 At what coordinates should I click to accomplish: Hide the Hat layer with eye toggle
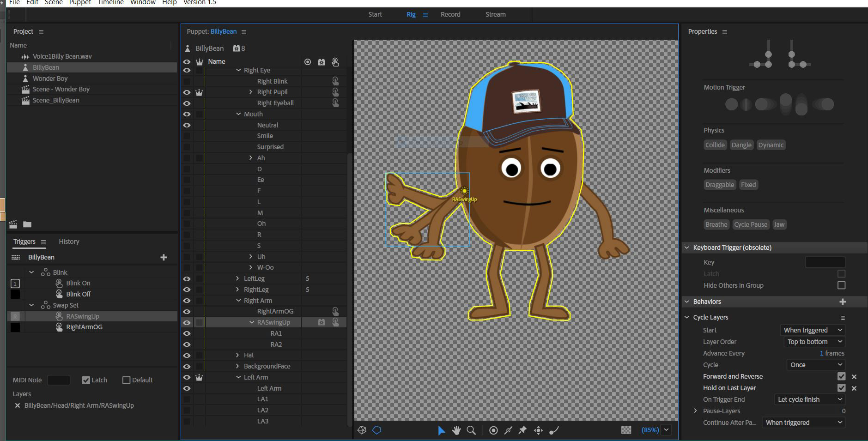187,355
